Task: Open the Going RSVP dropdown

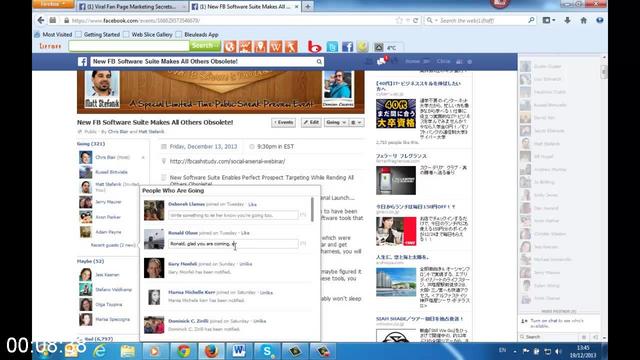Action: 336,122
